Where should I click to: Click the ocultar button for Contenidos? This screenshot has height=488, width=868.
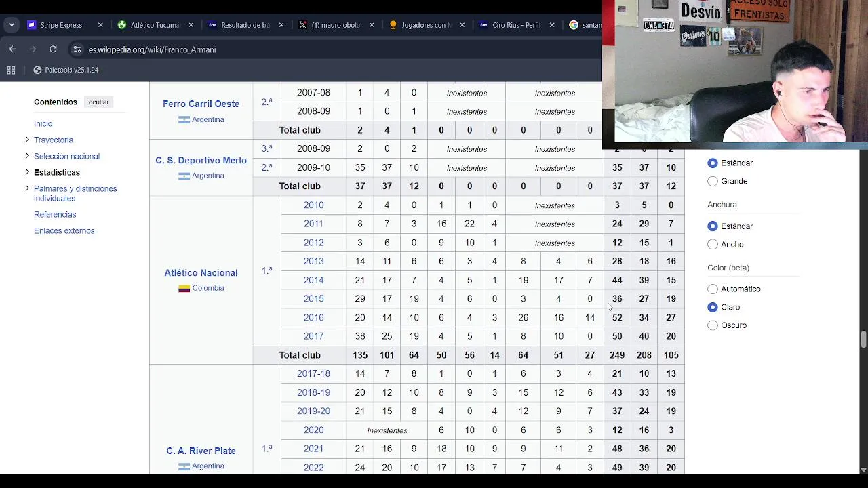(x=98, y=102)
